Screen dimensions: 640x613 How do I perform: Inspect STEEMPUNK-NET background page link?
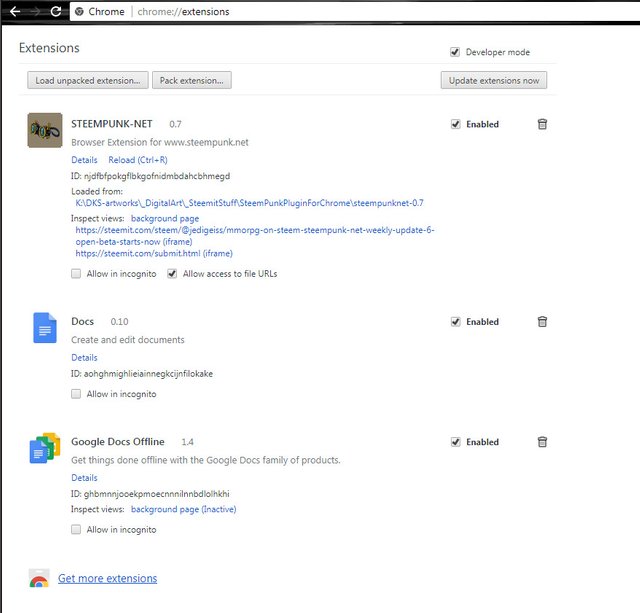[165, 218]
